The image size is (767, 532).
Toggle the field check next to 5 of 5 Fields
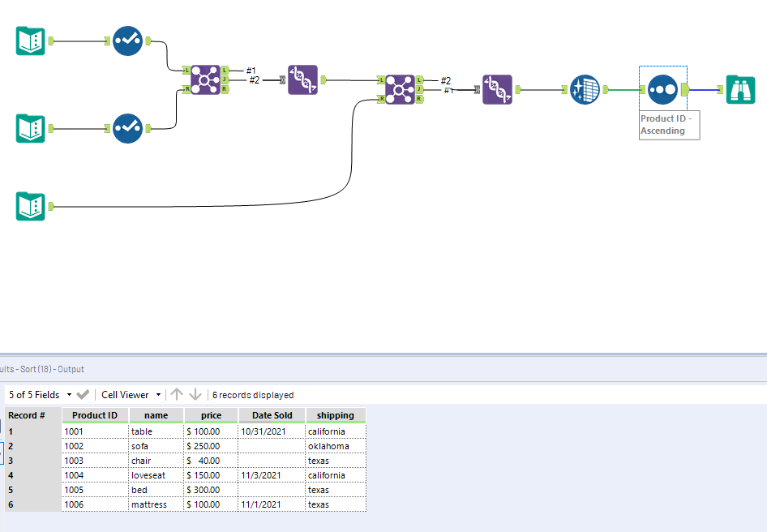(x=81, y=394)
